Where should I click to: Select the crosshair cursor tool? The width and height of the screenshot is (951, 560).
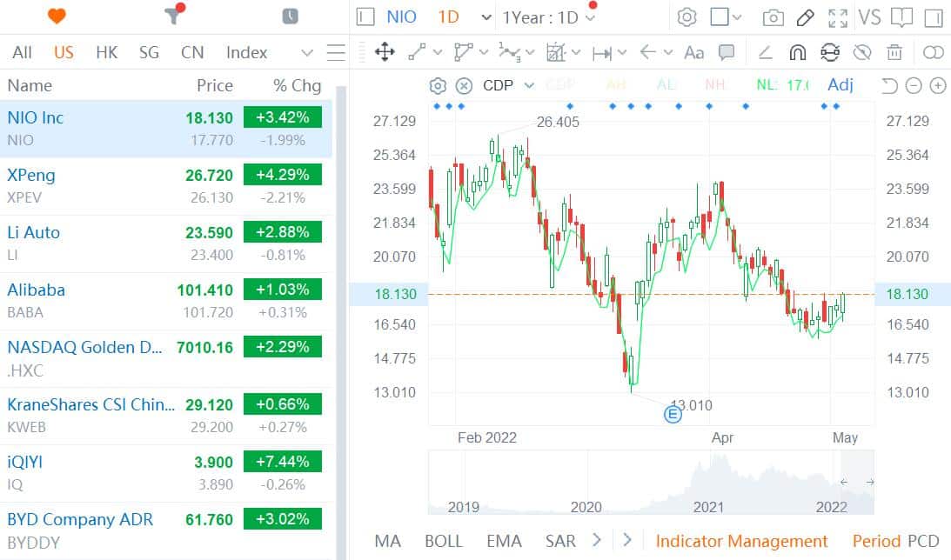pyautogui.click(x=384, y=52)
